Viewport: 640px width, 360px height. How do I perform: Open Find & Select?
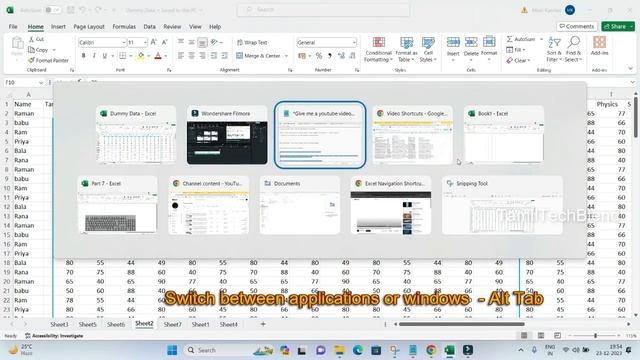coord(573,49)
